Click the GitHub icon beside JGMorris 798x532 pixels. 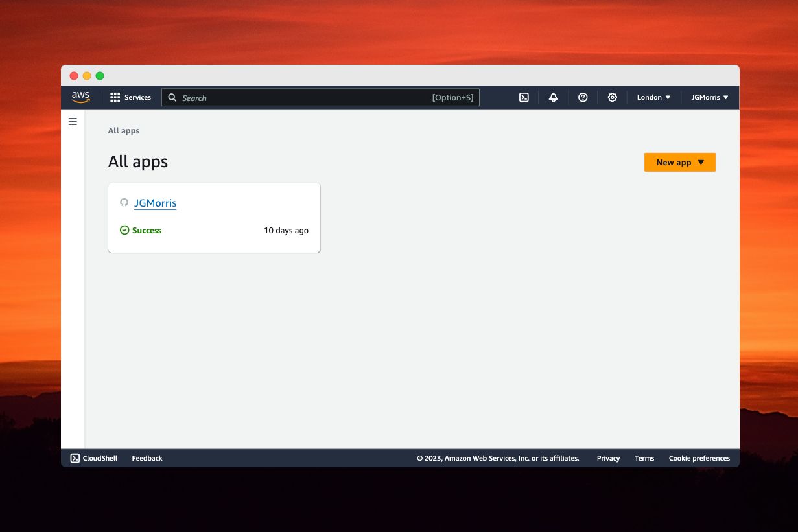[x=124, y=203]
